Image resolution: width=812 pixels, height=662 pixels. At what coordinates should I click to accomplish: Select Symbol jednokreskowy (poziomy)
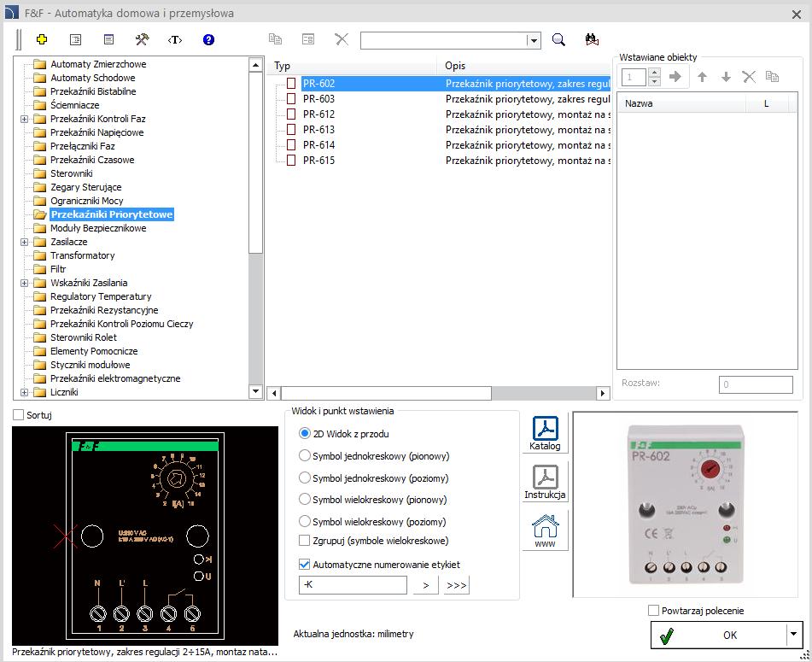click(x=305, y=477)
